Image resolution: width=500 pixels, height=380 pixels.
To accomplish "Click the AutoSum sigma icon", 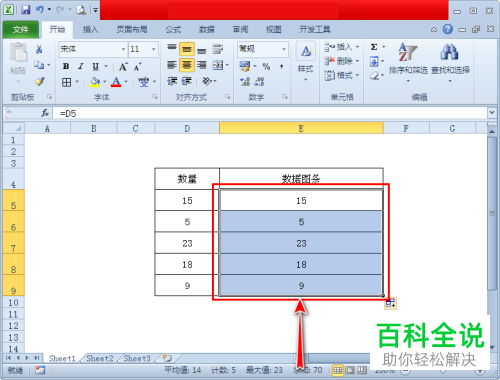I will [374, 47].
